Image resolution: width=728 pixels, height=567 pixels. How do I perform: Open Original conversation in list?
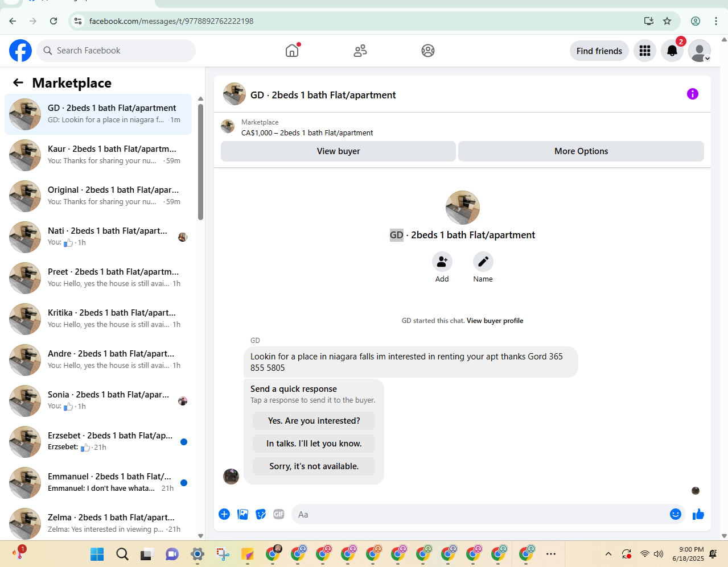click(x=98, y=196)
